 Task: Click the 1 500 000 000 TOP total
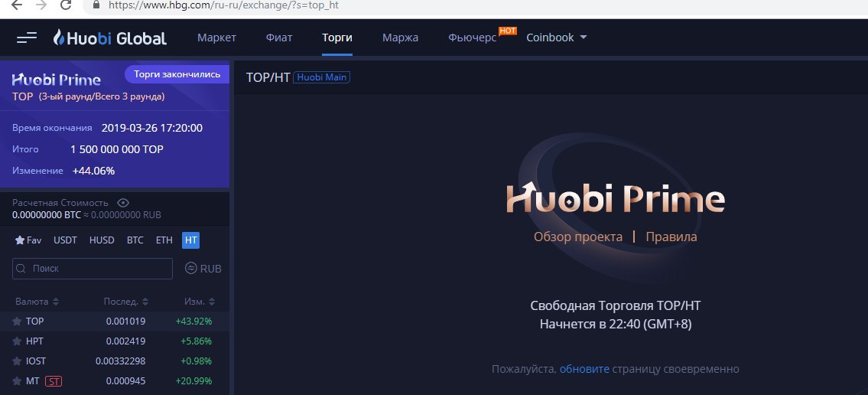tap(117, 149)
